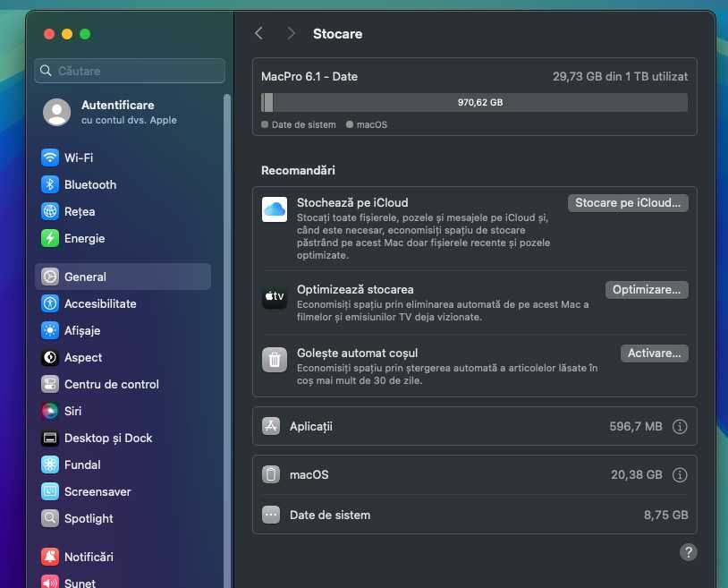
Task: Go back using the left chevron
Action: pyautogui.click(x=259, y=34)
